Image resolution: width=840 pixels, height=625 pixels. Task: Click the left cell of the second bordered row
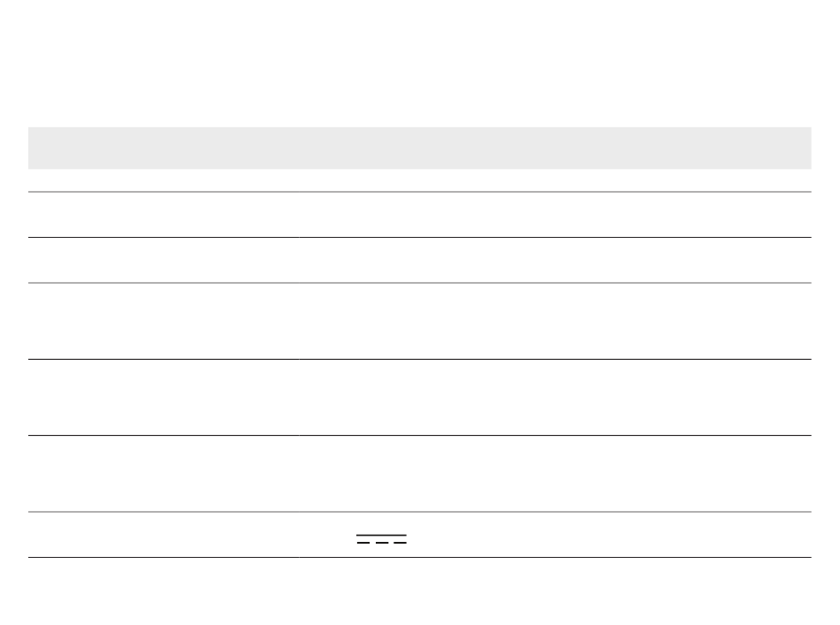tap(164, 260)
